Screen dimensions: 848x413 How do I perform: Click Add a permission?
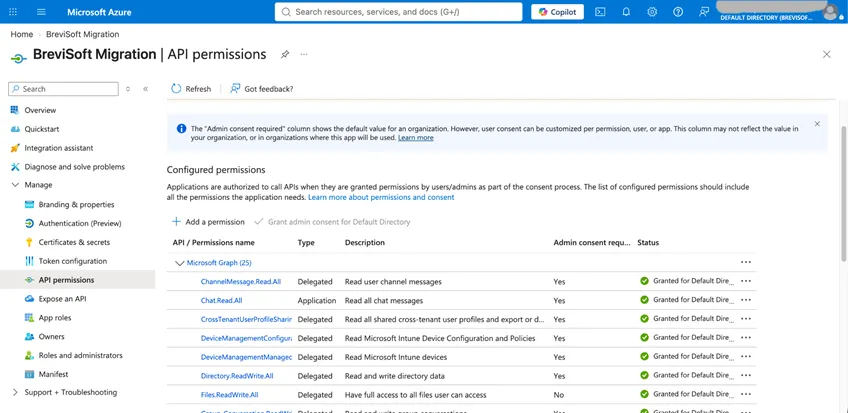tap(208, 222)
